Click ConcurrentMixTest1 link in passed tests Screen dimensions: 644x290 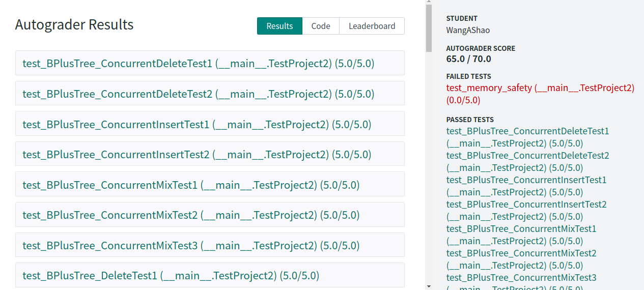521,229
